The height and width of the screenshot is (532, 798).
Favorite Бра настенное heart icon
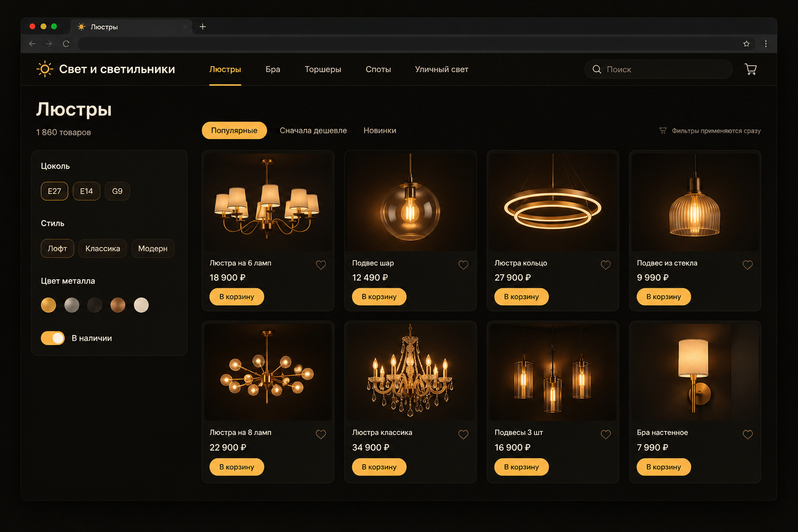pyautogui.click(x=748, y=434)
